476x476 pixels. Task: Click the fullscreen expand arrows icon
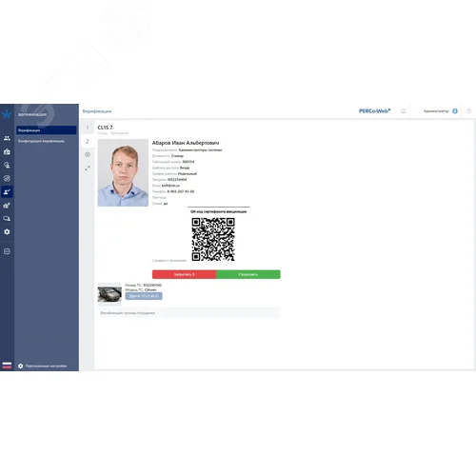click(x=88, y=168)
